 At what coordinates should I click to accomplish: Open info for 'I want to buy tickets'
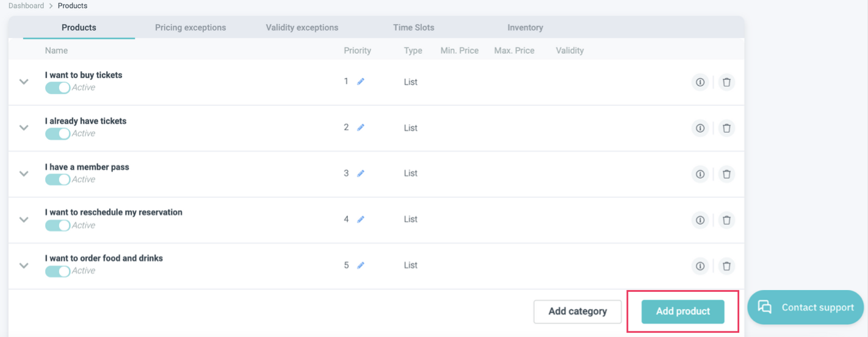(x=700, y=82)
